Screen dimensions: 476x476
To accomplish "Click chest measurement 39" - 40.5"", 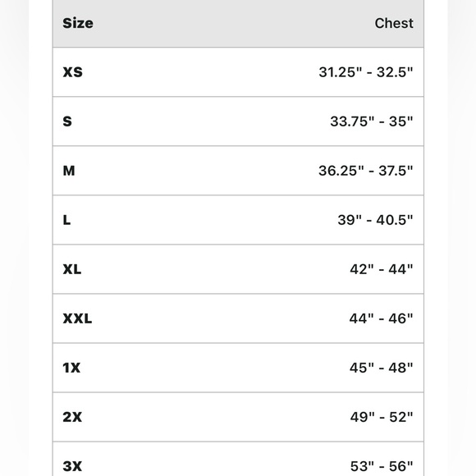I will coord(376,220).
